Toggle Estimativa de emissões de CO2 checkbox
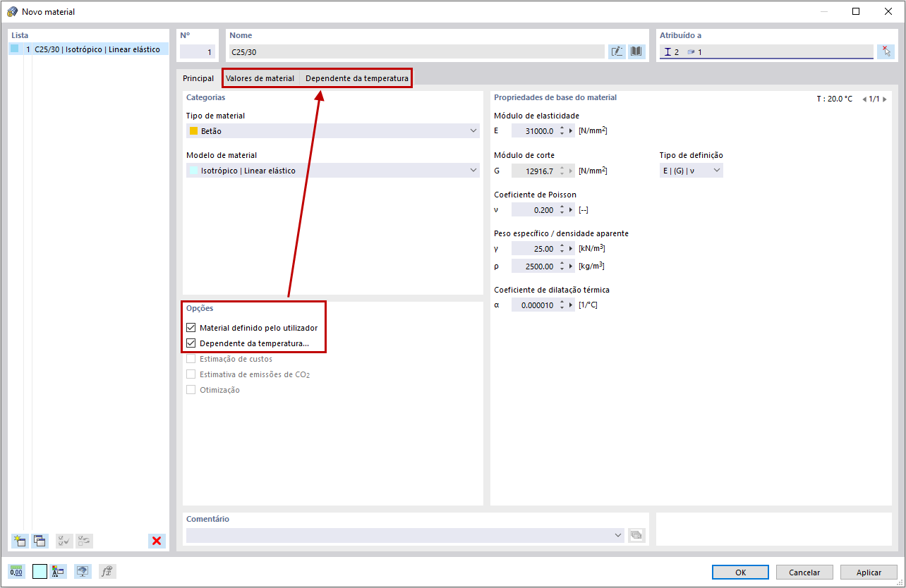This screenshot has height=588, width=906. tap(191, 374)
